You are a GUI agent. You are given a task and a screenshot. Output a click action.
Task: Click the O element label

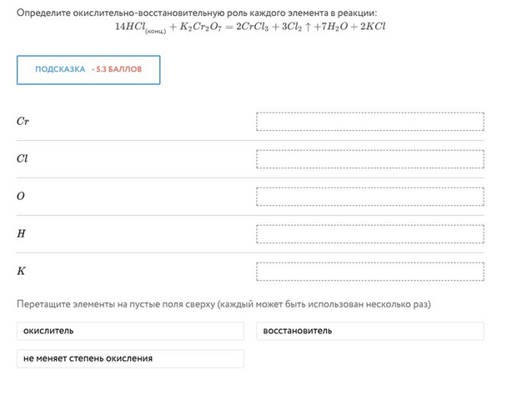[21, 196]
